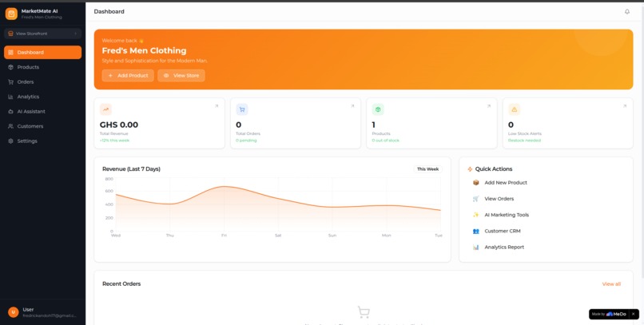Click the Total Revenue trend icon
Screen dimensions: 644x325
(x=105, y=109)
